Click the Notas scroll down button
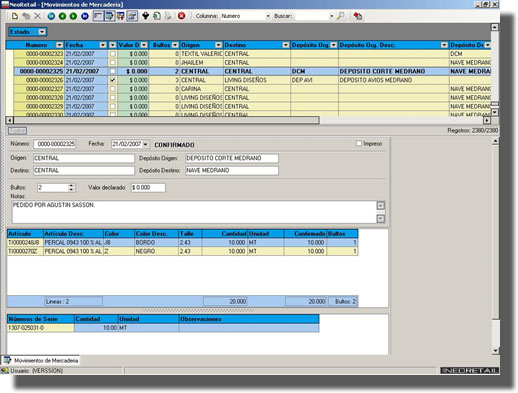The image size is (518, 393). click(380, 219)
